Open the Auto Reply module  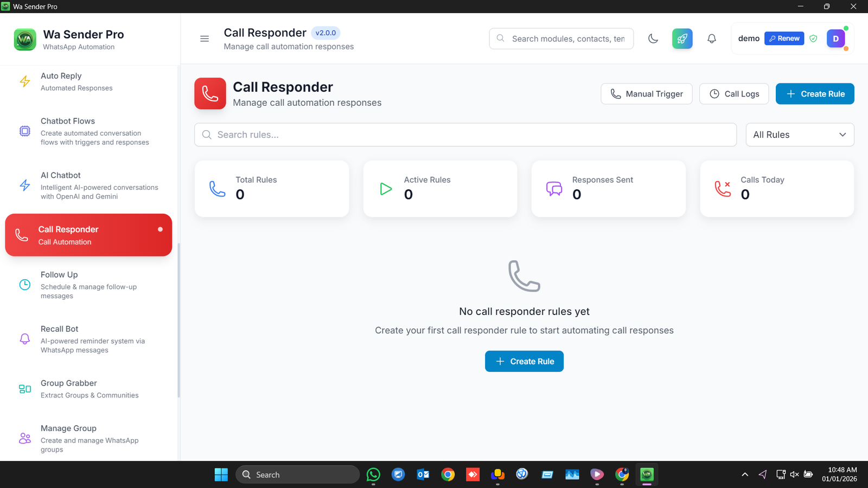click(x=61, y=81)
